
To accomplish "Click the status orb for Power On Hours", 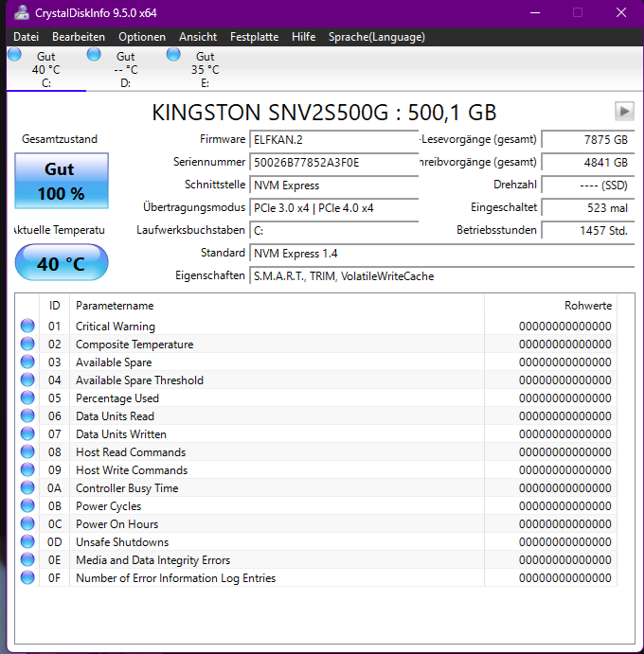I will click(x=27, y=523).
